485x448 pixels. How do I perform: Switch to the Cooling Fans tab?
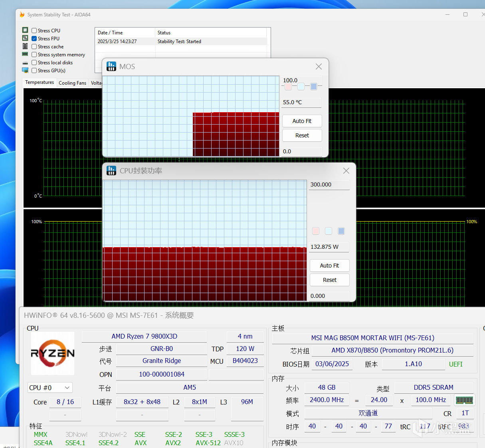coord(72,83)
